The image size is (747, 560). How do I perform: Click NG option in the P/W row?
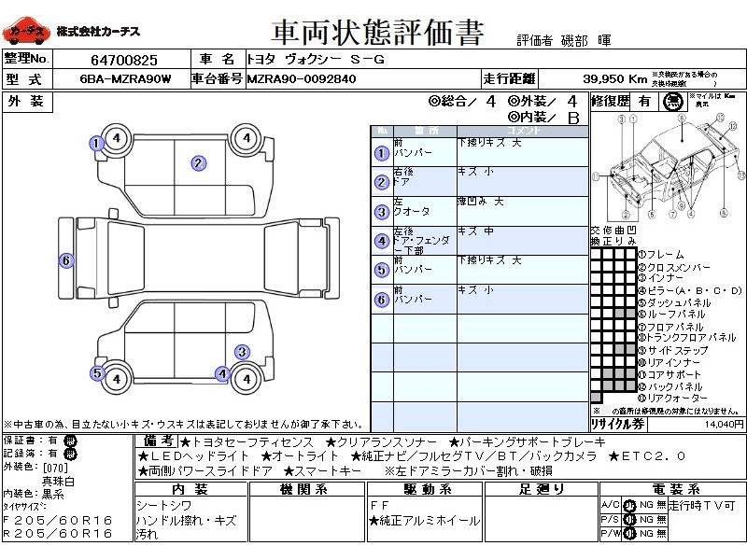[x=646, y=533]
